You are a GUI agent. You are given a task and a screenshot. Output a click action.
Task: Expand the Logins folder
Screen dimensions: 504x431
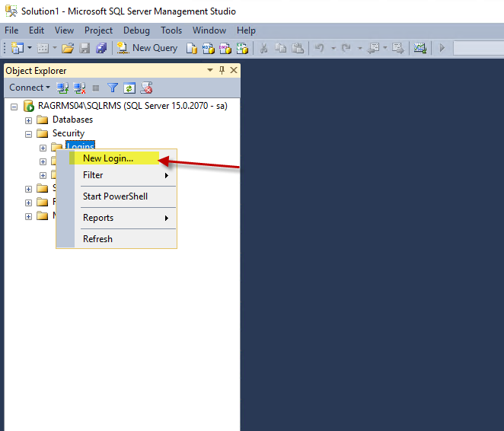pyautogui.click(x=43, y=148)
